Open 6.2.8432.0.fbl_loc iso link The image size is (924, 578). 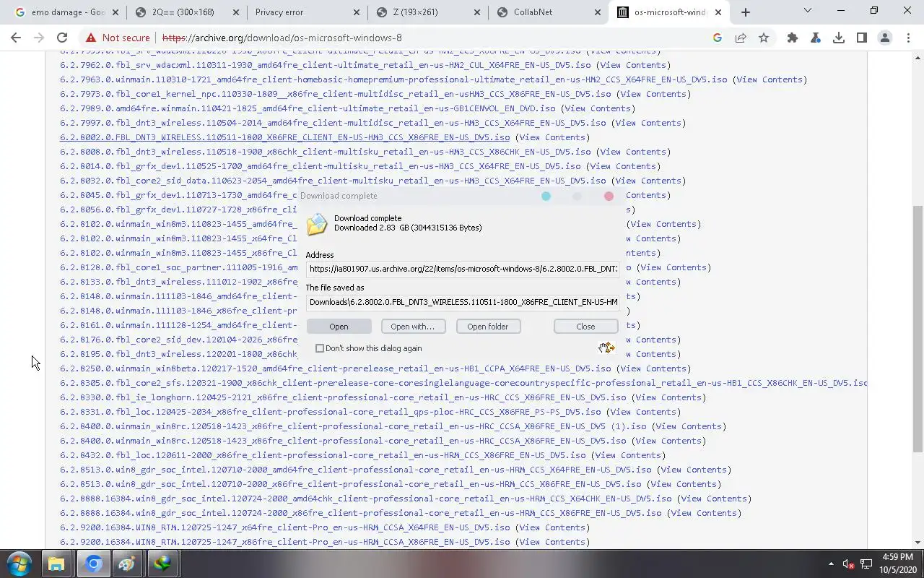click(x=323, y=455)
